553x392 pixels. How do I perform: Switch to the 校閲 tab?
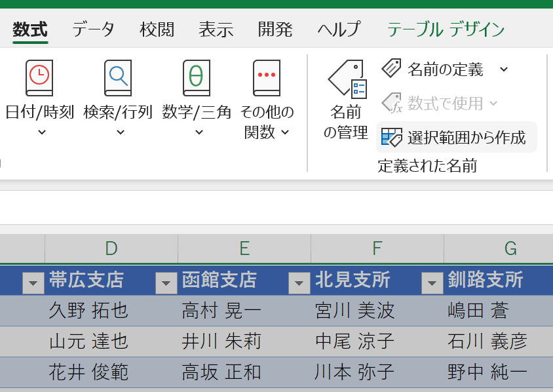157,29
